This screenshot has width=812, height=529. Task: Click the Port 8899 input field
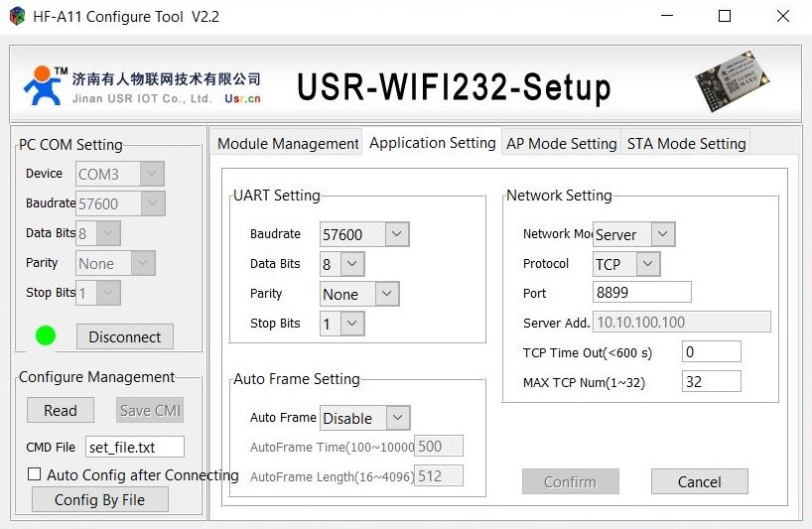click(x=641, y=293)
